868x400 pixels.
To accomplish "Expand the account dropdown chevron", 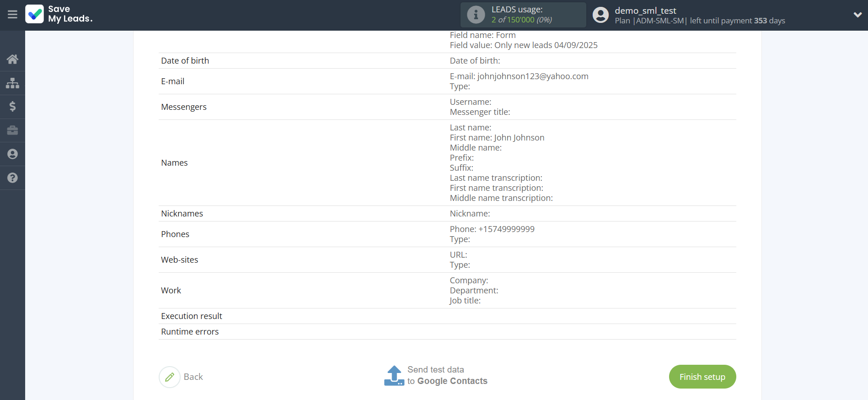I will [x=857, y=15].
